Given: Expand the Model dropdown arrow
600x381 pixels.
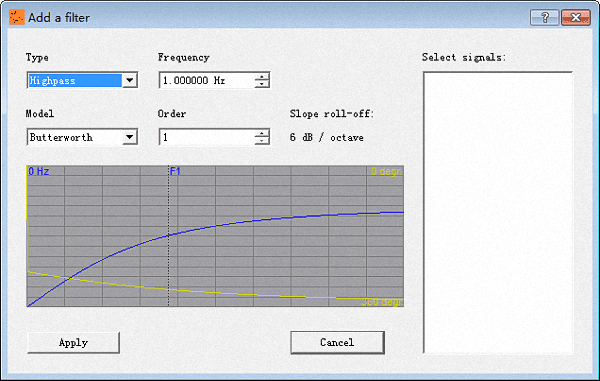Looking at the screenshot, I should tap(130, 137).
